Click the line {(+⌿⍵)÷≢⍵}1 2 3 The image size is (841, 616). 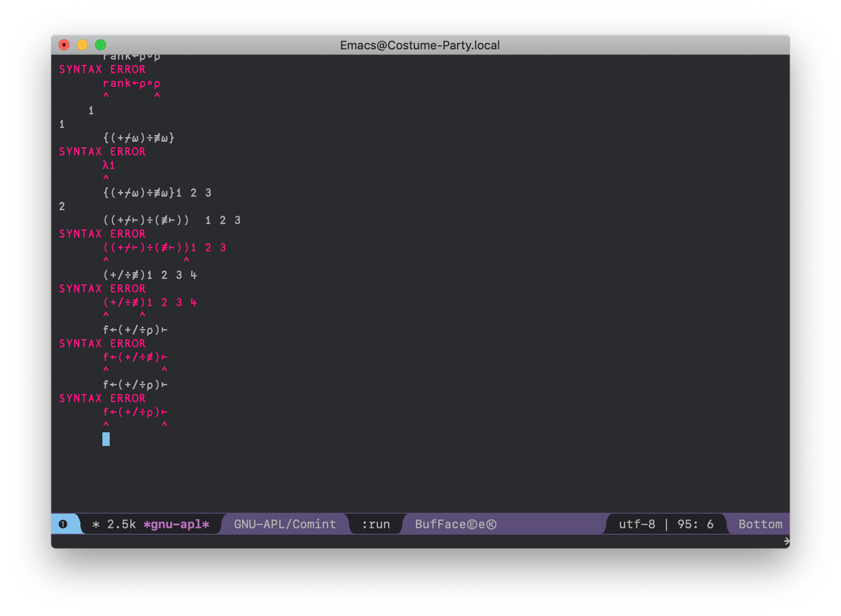coord(157,193)
